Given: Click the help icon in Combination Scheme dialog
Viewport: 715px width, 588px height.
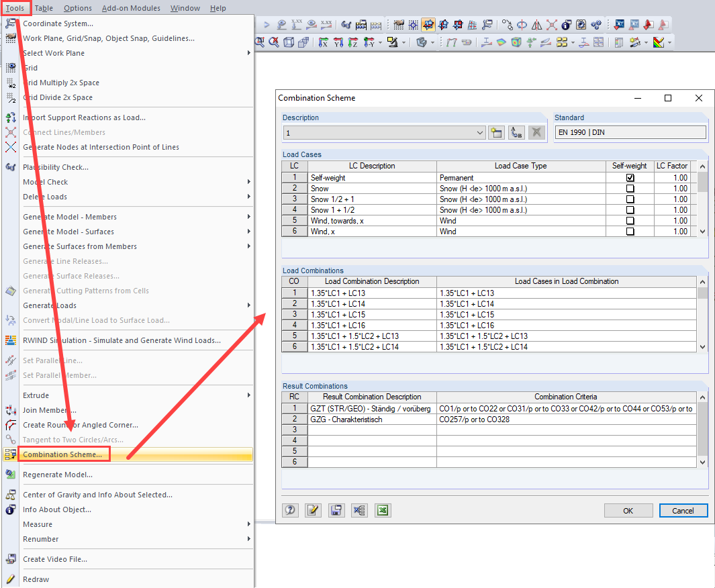Looking at the screenshot, I should [290, 510].
